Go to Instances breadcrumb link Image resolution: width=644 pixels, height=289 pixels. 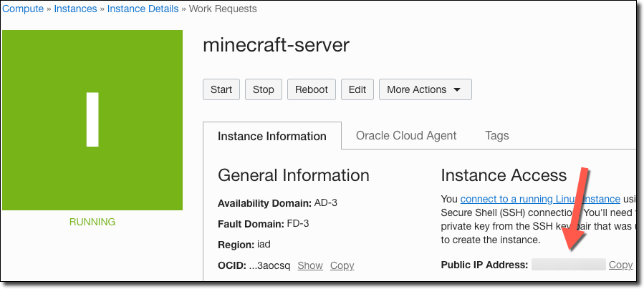tap(75, 9)
